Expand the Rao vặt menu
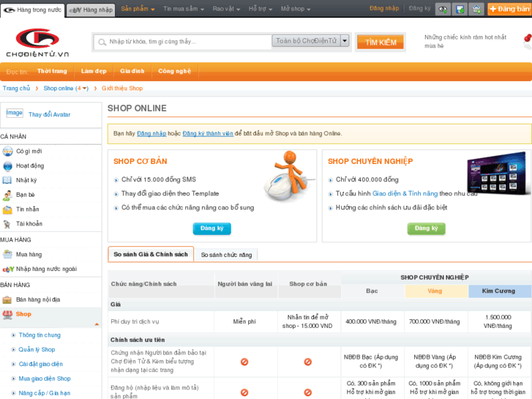The image size is (532, 399). pyautogui.click(x=226, y=9)
